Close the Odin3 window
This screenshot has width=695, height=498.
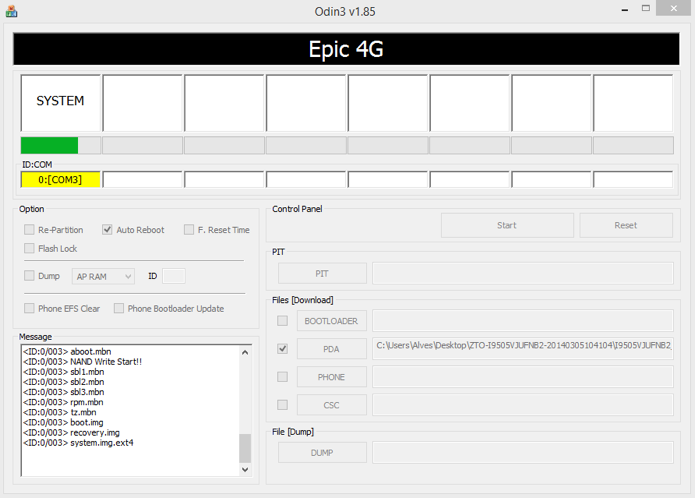point(673,8)
